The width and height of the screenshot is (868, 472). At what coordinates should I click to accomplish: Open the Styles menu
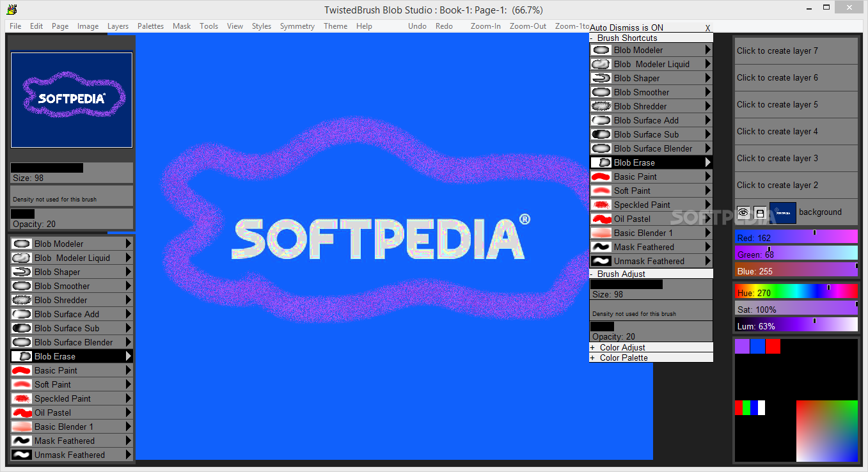coord(262,26)
